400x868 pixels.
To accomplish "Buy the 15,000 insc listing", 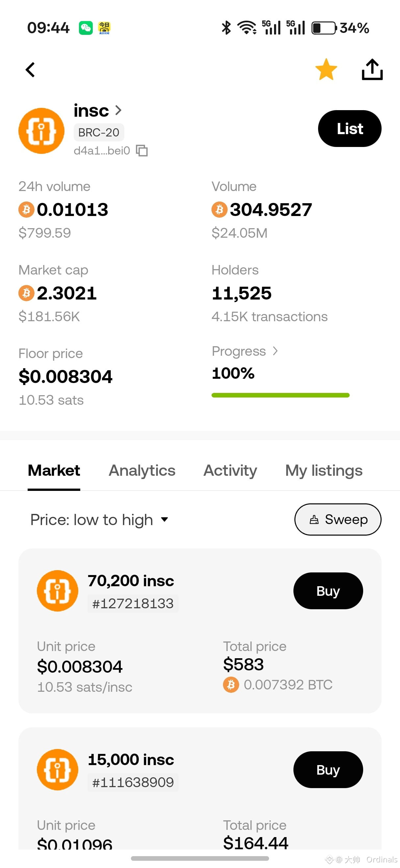I will click(x=328, y=770).
